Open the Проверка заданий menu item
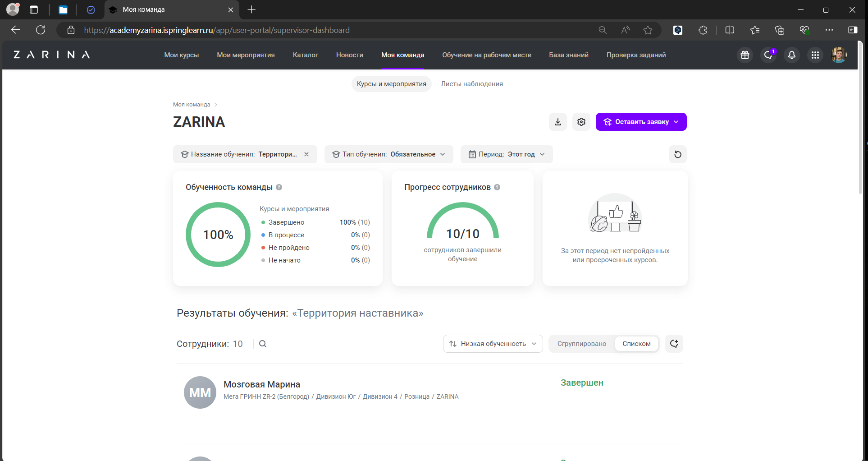Screen dimensions: 868x461 636,55
